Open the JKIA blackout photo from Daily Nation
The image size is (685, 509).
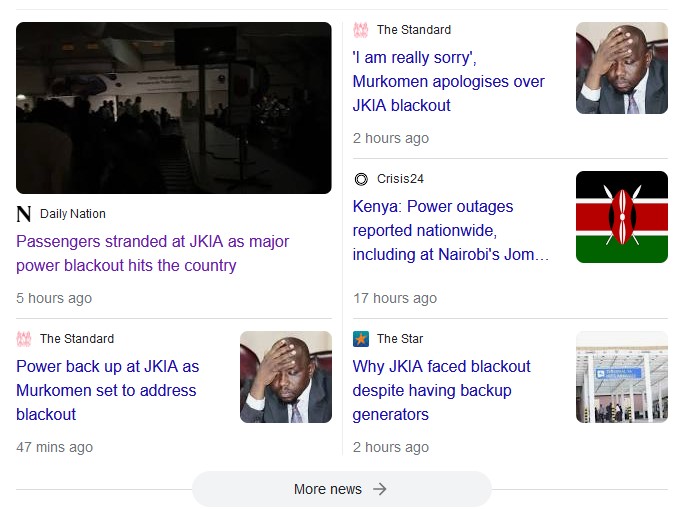(x=174, y=108)
